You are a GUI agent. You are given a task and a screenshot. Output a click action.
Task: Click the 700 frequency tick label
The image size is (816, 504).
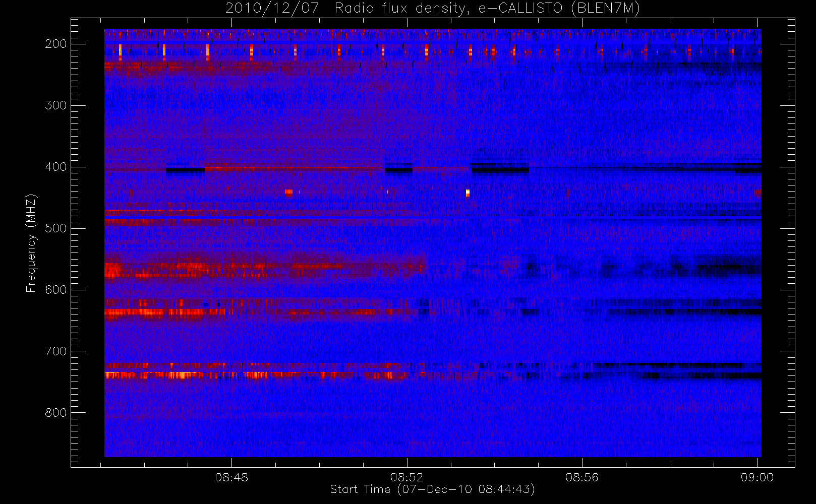click(56, 351)
